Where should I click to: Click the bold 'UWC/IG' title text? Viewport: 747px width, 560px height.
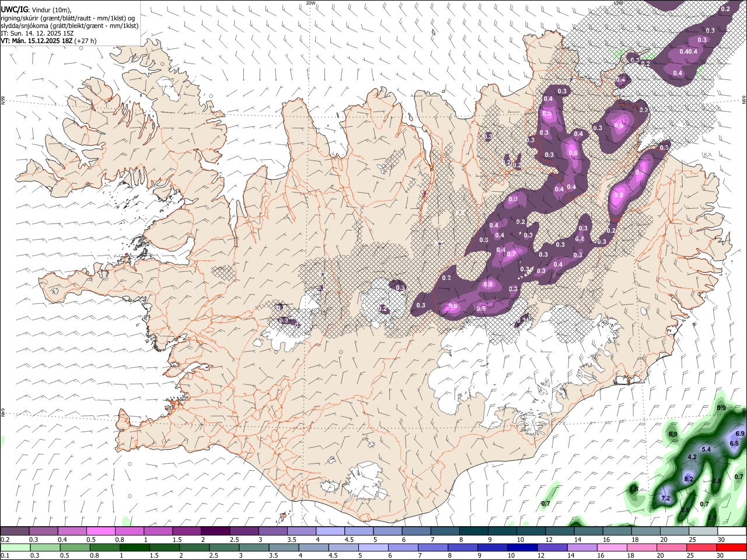[15, 10]
